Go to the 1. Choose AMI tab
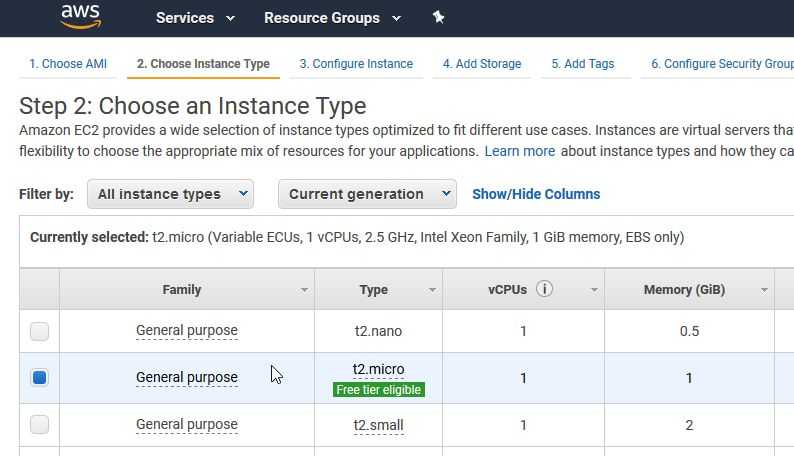 click(x=68, y=64)
